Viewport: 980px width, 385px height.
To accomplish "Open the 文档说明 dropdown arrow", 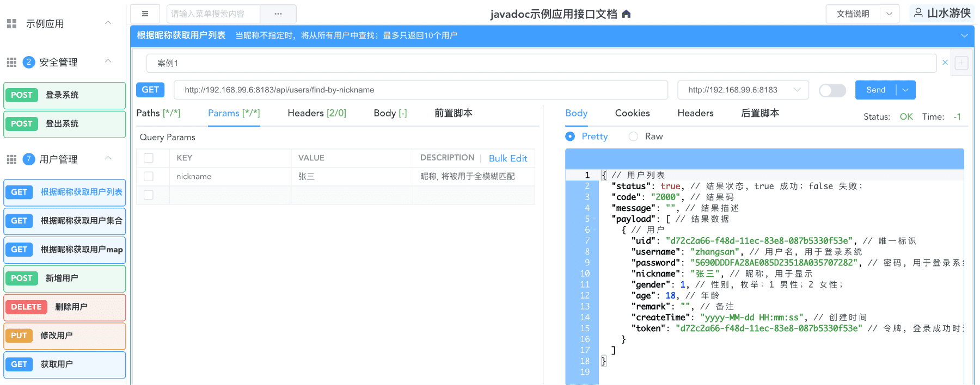I will click(889, 14).
